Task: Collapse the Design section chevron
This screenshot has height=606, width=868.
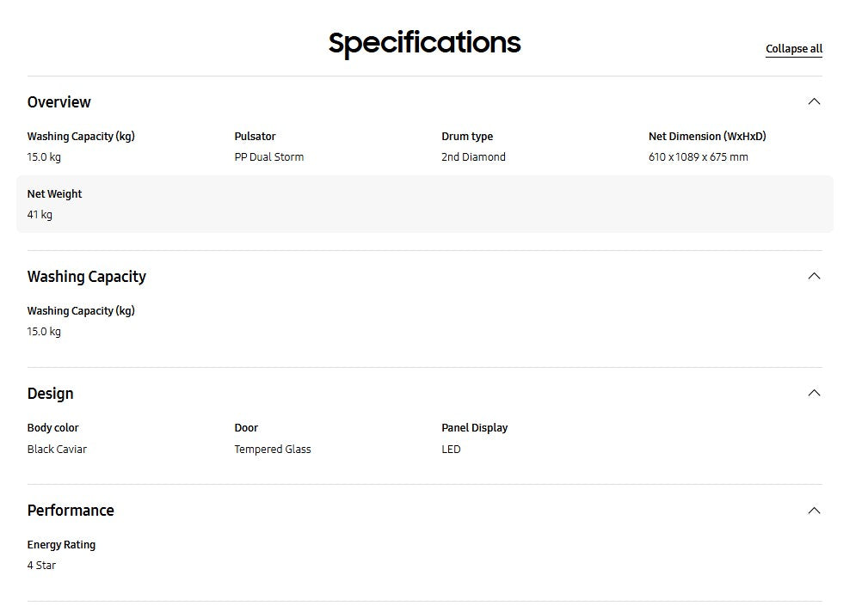Action: tap(814, 393)
